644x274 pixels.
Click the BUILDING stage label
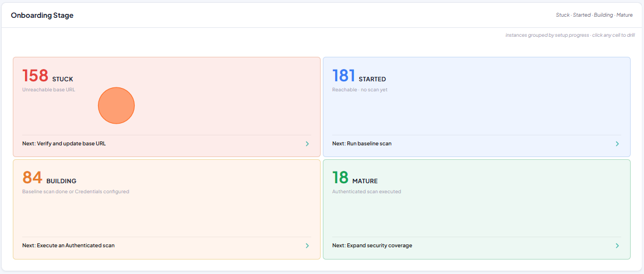(x=61, y=181)
